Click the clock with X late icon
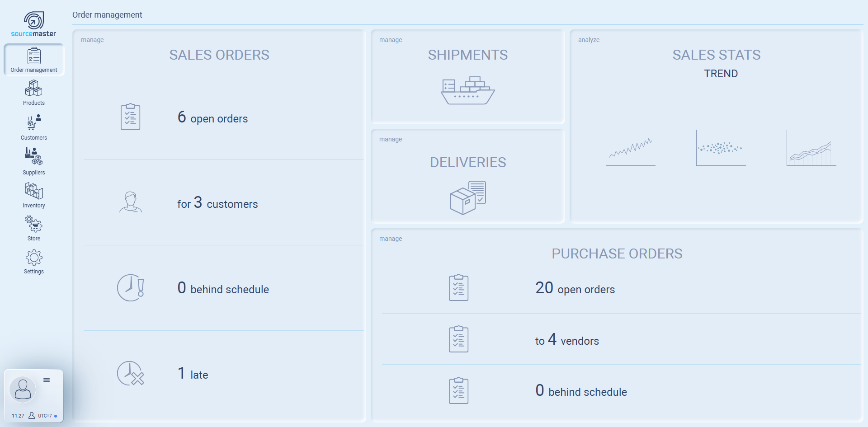The height and width of the screenshot is (427, 868). point(131,373)
